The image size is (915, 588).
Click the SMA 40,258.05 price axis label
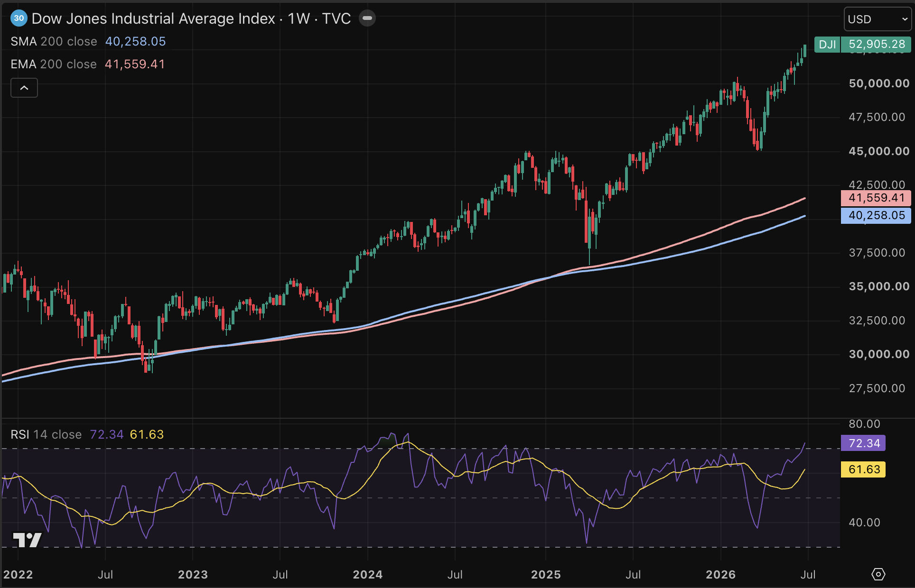tap(876, 216)
